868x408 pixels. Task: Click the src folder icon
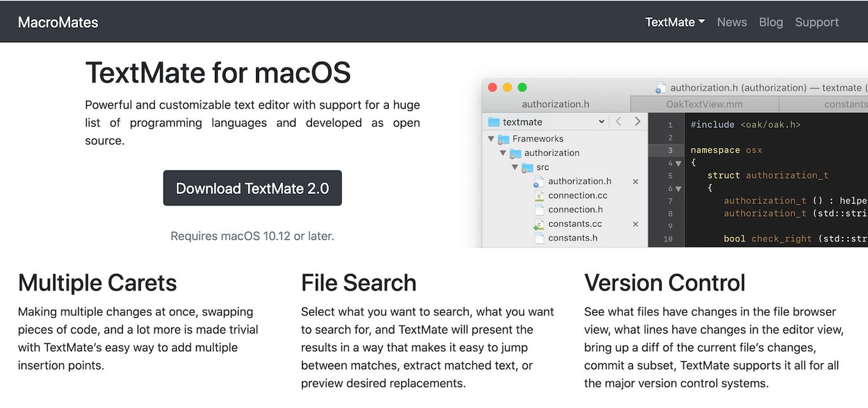pyautogui.click(x=527, y=167)
